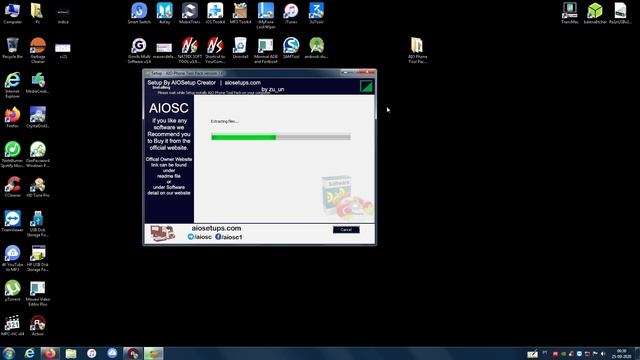This screenshot has width=640, height=360.
Task: Open Smart Switch desktop shortcut
Action: tap(139, 13)
